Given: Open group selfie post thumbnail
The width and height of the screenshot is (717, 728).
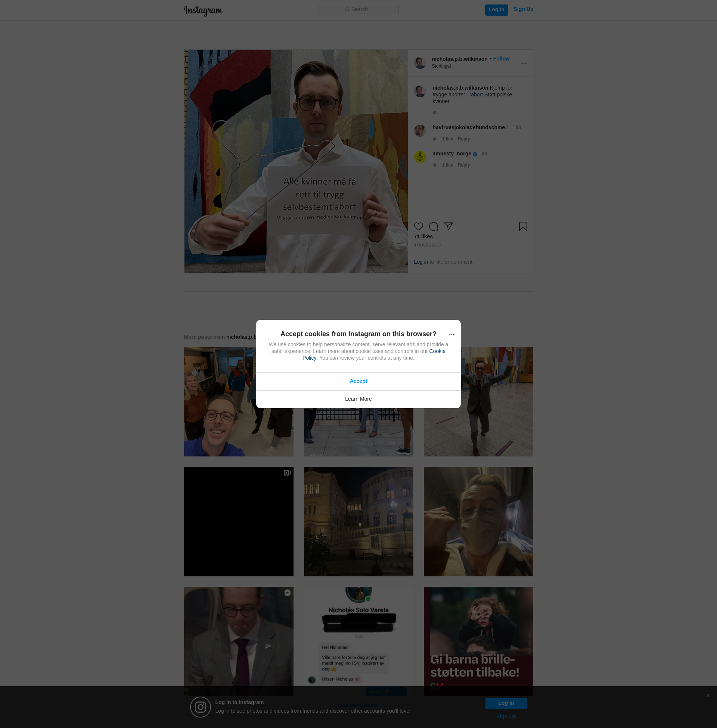Looking at the screenshot, I should coord(238,402).
